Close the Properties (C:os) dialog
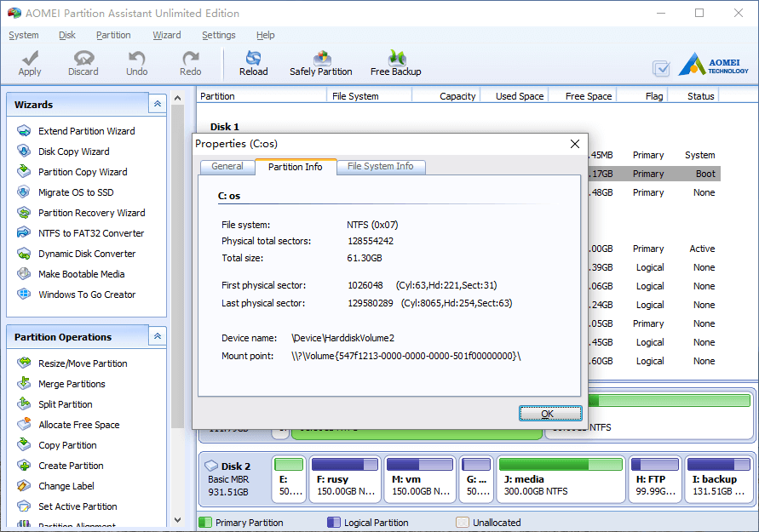Viewport: 759px width, 532px height. [575, 144]
